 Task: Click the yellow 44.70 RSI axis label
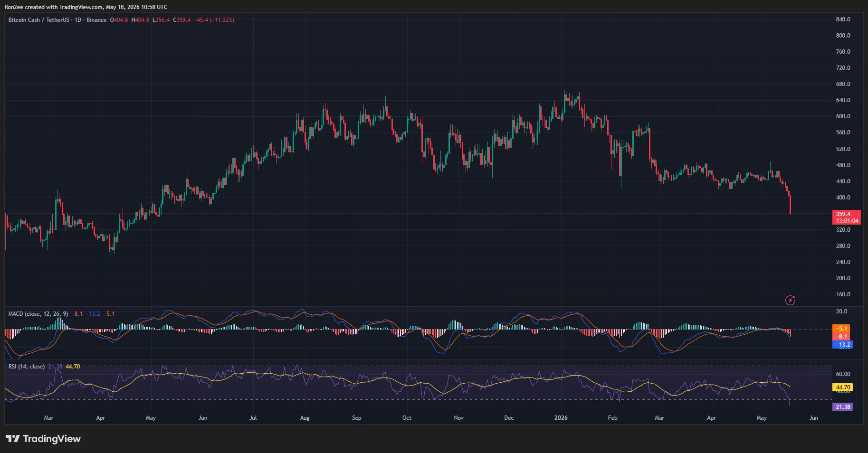coord(843,387)
